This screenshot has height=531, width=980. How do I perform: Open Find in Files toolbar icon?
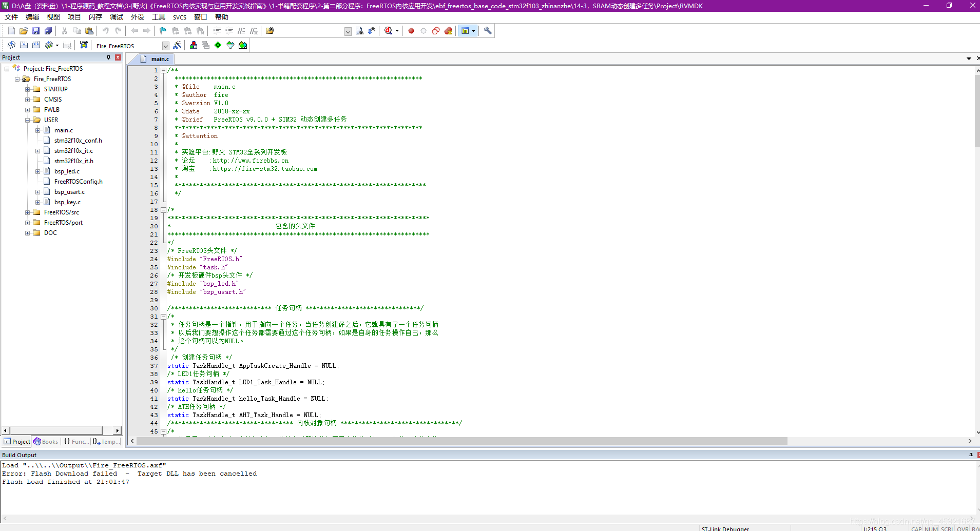[270, 31]
